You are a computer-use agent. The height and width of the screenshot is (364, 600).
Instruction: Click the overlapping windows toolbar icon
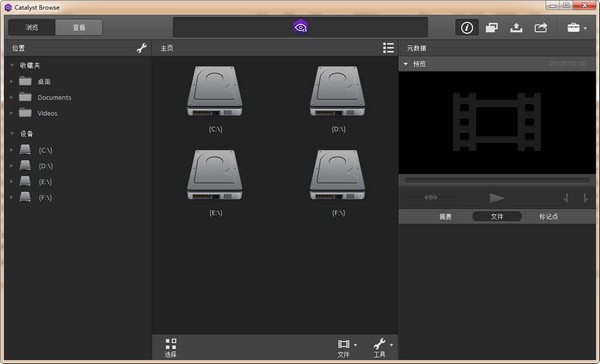(491, 28)
